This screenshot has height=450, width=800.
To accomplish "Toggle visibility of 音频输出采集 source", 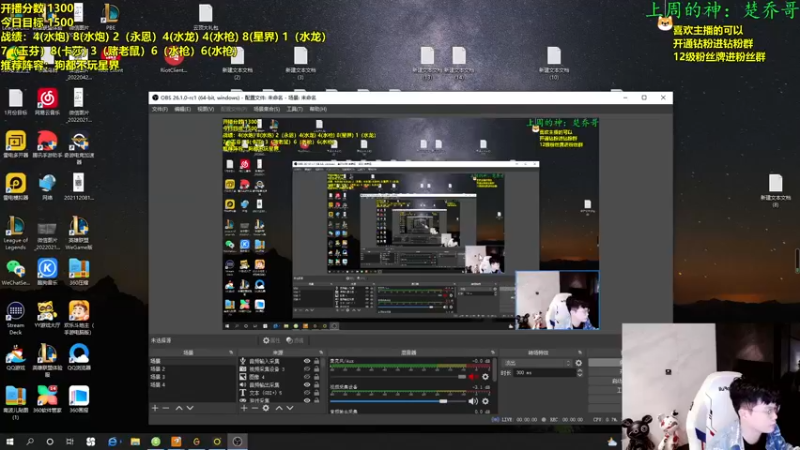I will tap(307, 385).
